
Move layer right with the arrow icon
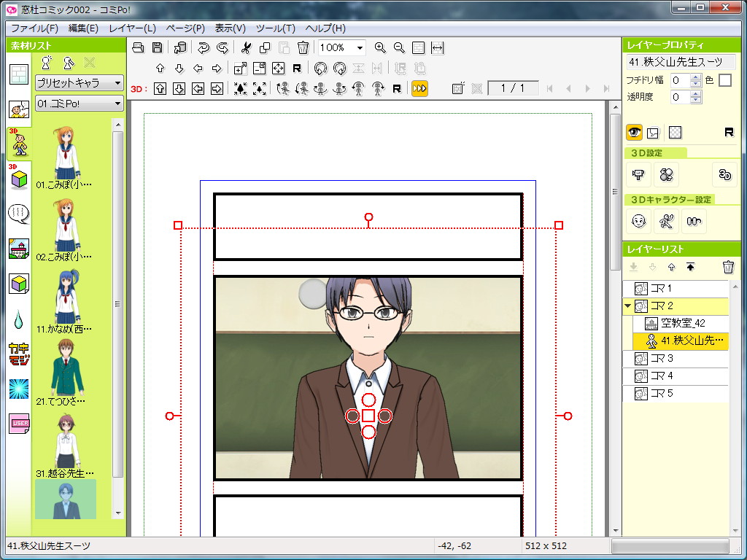pyautogui.click(x=217, y=68)
